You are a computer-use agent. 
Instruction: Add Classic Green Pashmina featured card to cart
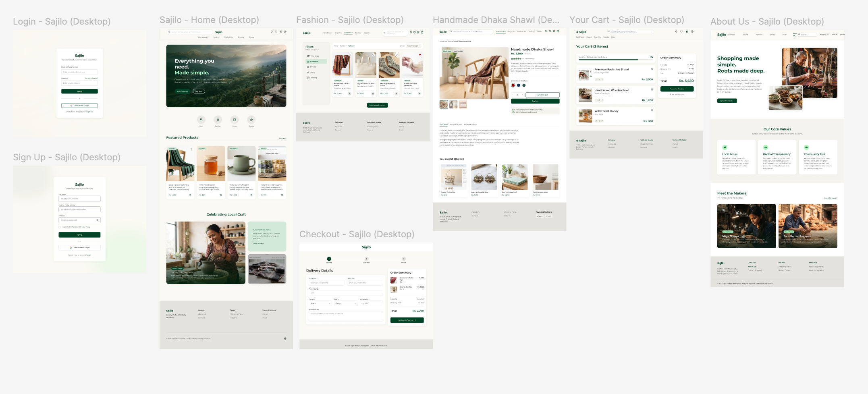pos(190,195)
